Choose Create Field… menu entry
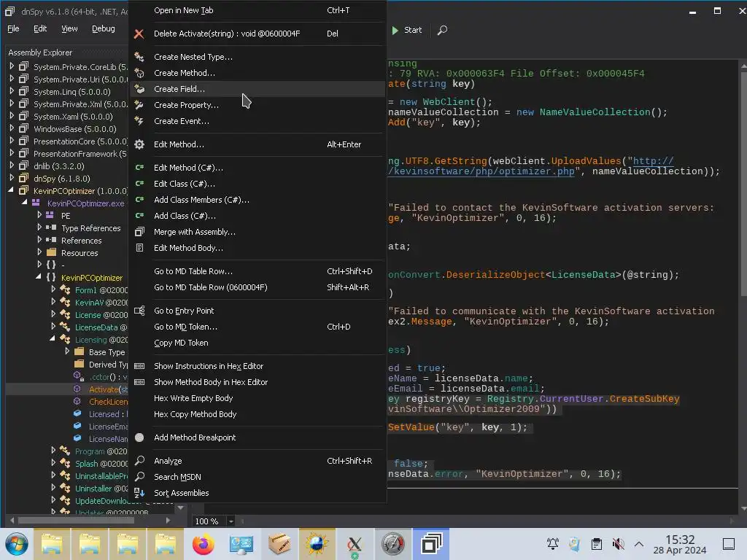The image size is (747, 560). point(258,89)
